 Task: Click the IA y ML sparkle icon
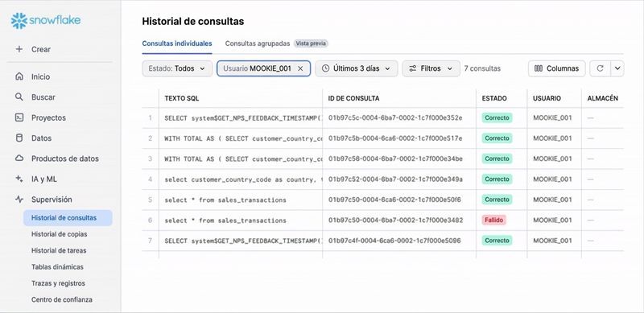pos(19,179)
